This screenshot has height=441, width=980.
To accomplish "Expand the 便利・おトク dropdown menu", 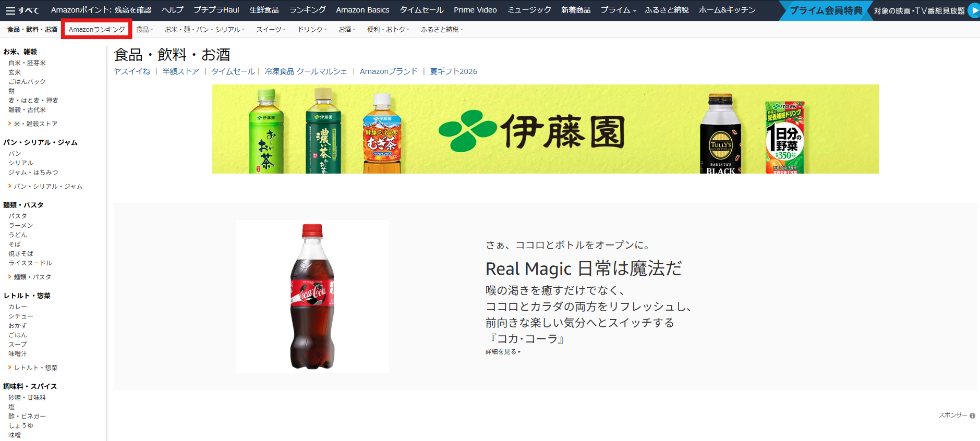I will click(388, 30).
